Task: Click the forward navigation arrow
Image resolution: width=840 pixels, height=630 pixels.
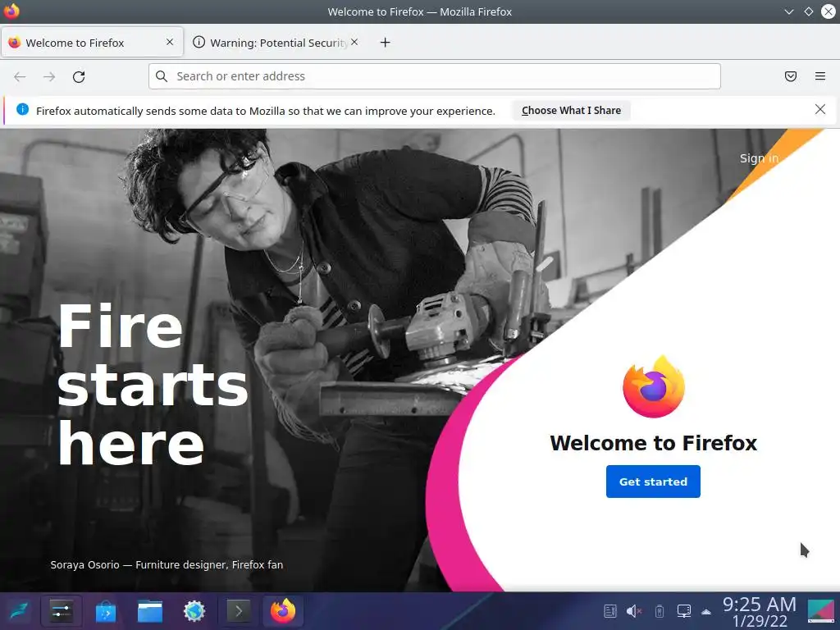Action: point(49,76)
